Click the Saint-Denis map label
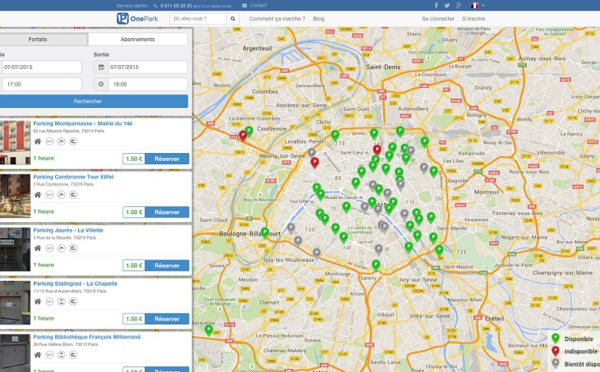Viewport: 600px width, 372px height. 383,67
